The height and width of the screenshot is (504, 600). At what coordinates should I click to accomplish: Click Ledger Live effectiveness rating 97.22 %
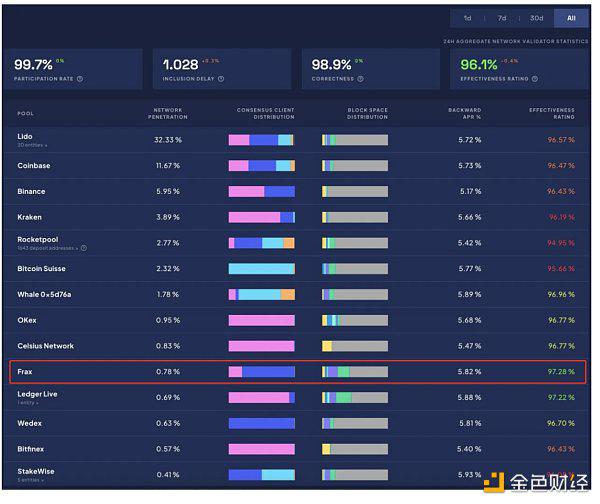(561, 397)
